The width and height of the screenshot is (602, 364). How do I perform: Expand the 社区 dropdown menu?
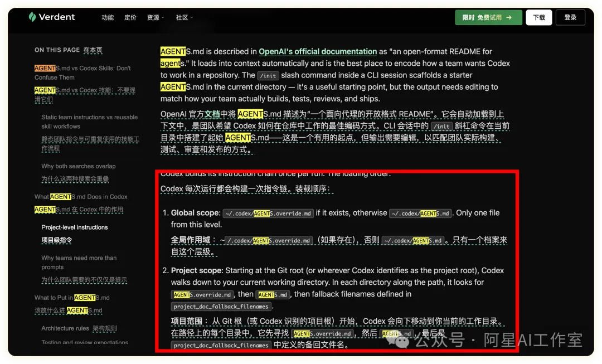[185, 17]
